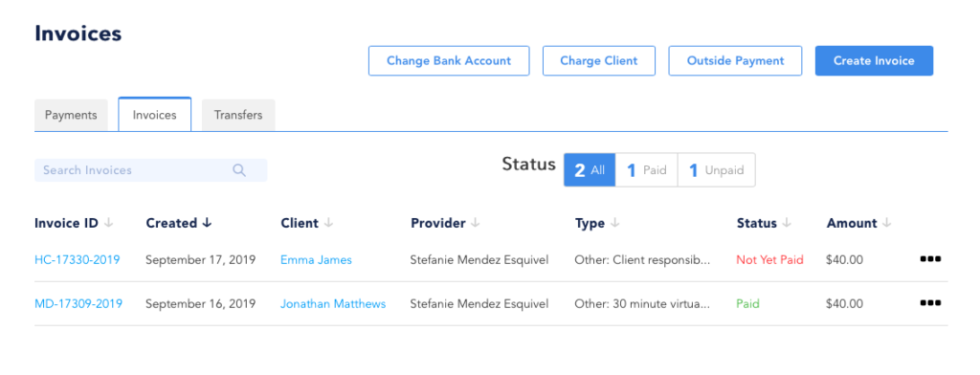The width and height of the screenshot is (980, 375).
Task: Click the Create Invoice button
Action: [x=874, y=60]
